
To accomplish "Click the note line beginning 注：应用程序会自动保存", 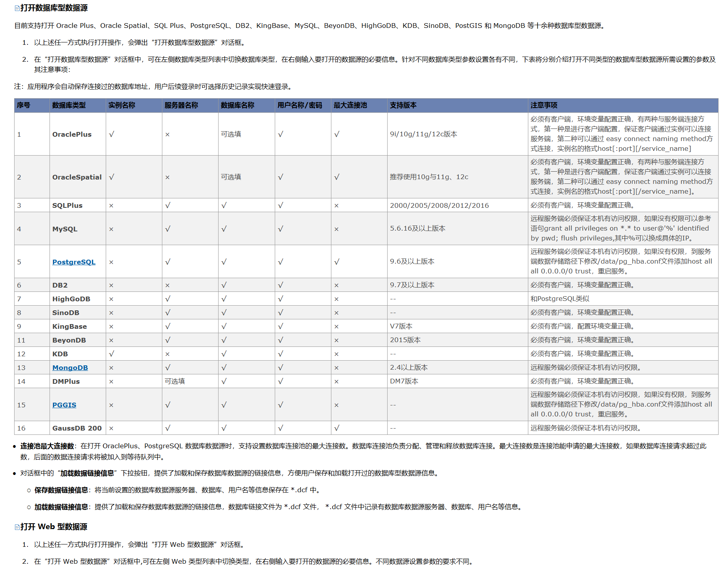I will point(154,87).
